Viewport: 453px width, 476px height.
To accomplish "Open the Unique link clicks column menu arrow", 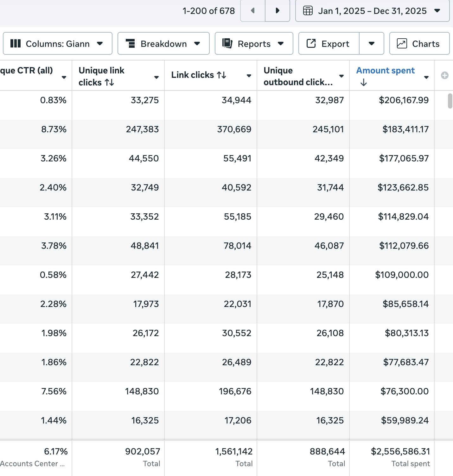I will [x=156, y=77].
